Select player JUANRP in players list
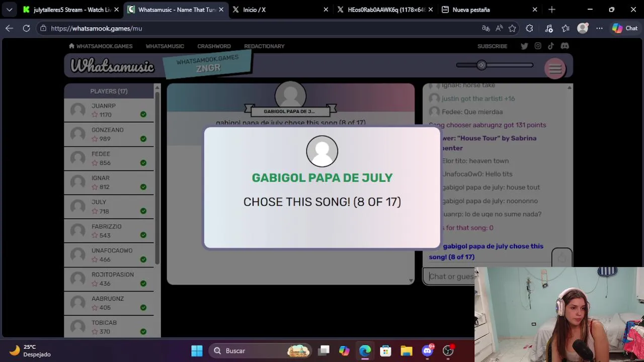Image resolution: width=644 pixels, height=362 pixels. 109,110
